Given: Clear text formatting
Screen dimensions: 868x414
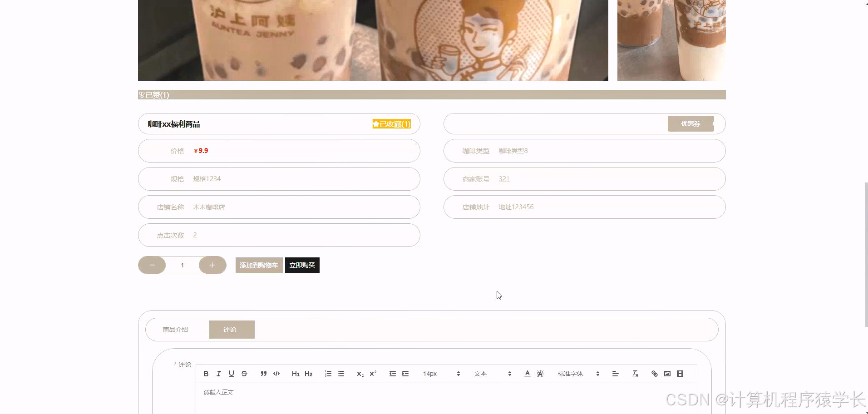Looking at the screenshot, I should click(635, 374).
